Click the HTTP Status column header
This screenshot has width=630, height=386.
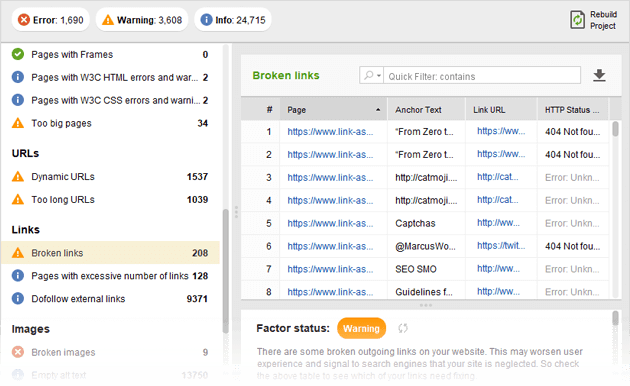(573, 110)
